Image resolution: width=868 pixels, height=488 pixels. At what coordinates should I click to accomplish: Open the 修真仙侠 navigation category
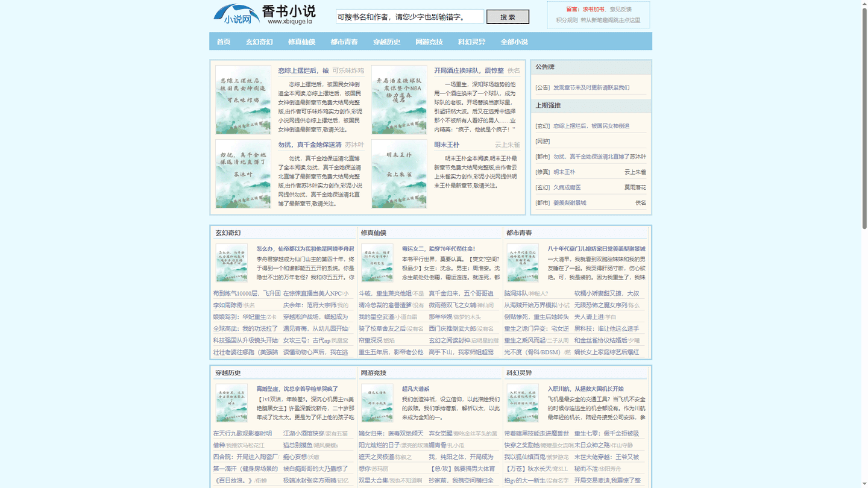(x=301, y=42)
